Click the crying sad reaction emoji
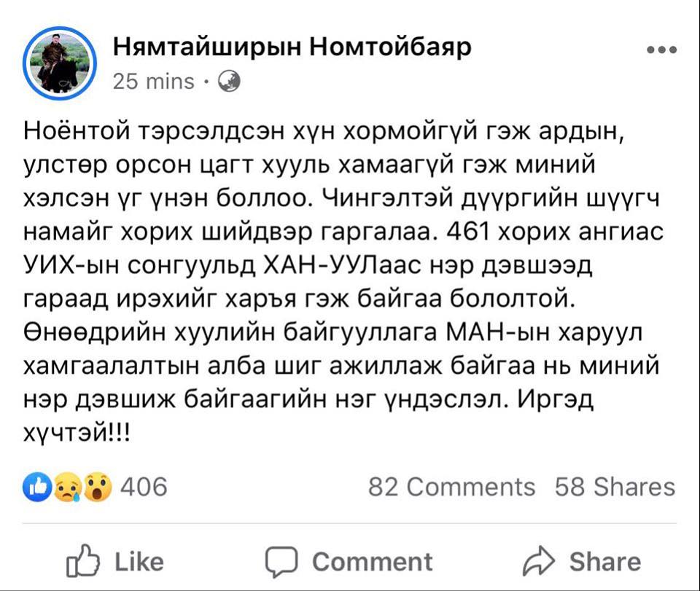Viewport: 700px width, 591px height. (x=67, y=487)
